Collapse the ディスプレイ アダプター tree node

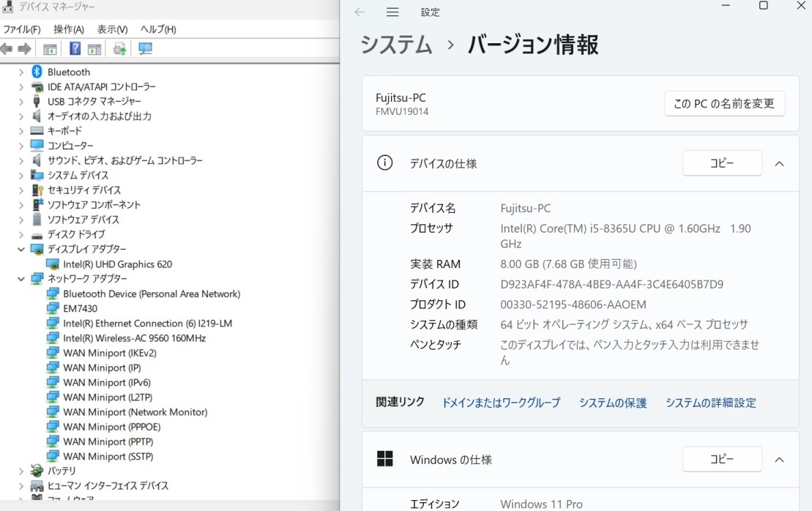pos(21,249)
